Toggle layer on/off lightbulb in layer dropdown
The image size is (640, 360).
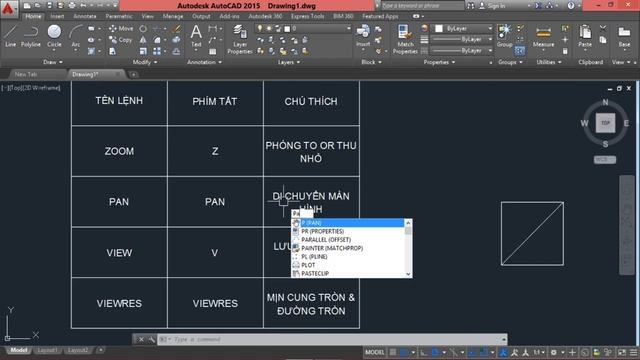pyautogui.click(x=260, y=29)
